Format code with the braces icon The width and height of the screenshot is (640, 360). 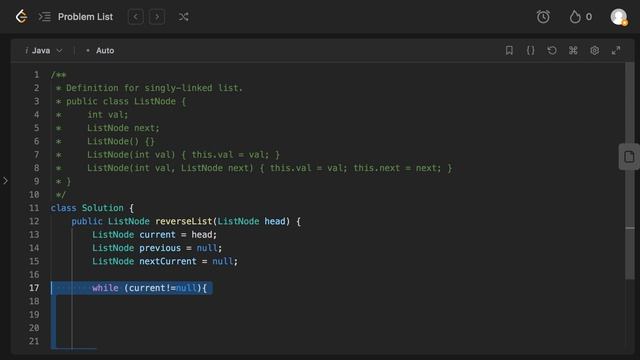[x=530, y=51]
